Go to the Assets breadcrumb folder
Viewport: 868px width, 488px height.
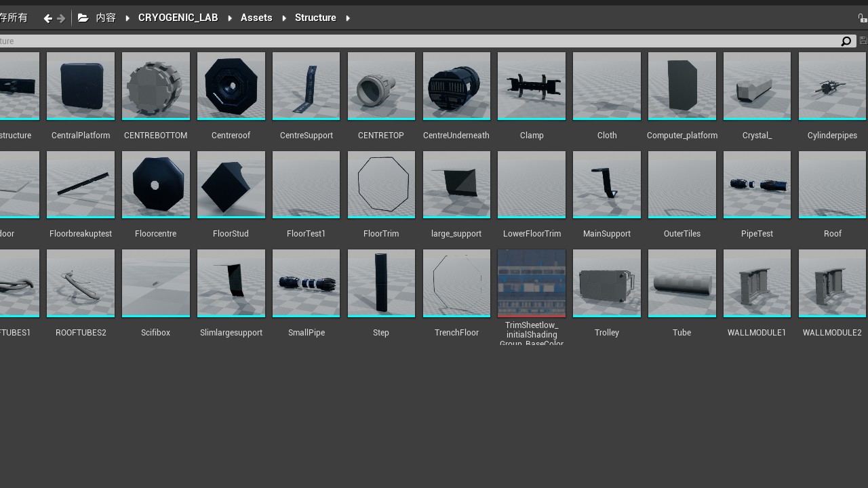pos(256,18)
